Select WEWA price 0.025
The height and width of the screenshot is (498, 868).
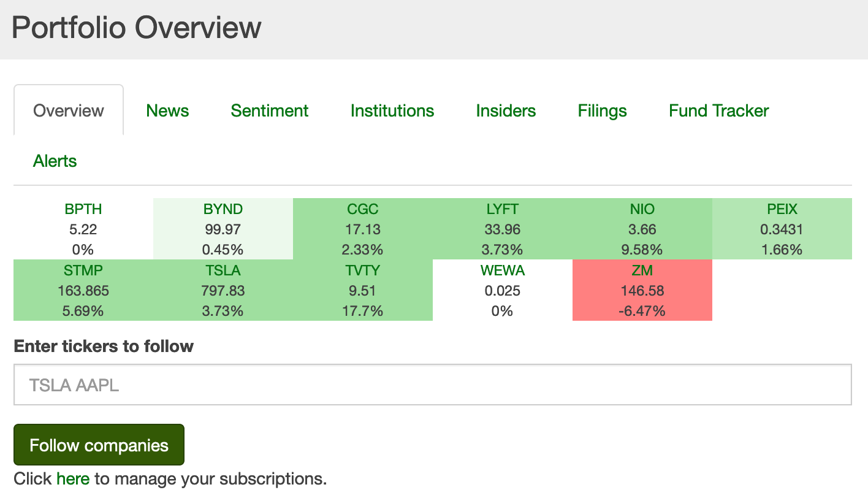point(503,291)
